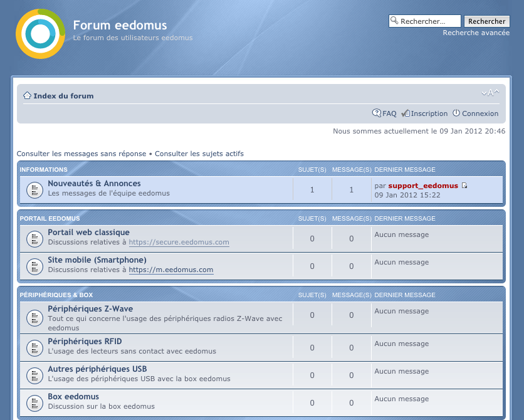Click the Z-Wave radio peripherals description text
Viewport: 524px width, 420px height.
(165, 323)
